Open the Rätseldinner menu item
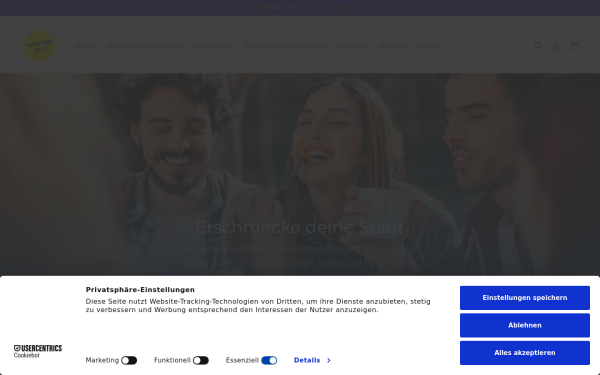 tap(214, 46)
